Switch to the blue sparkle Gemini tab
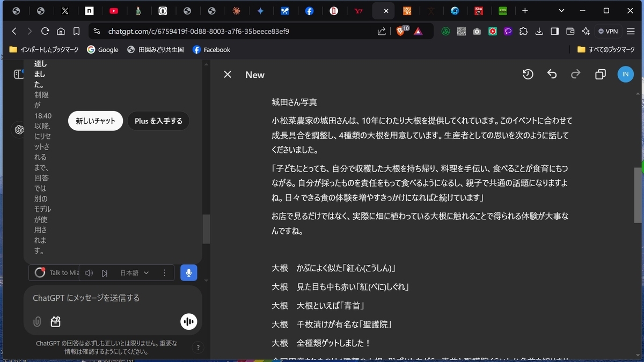Screen dimensions: 644x362 coord(260,11)
